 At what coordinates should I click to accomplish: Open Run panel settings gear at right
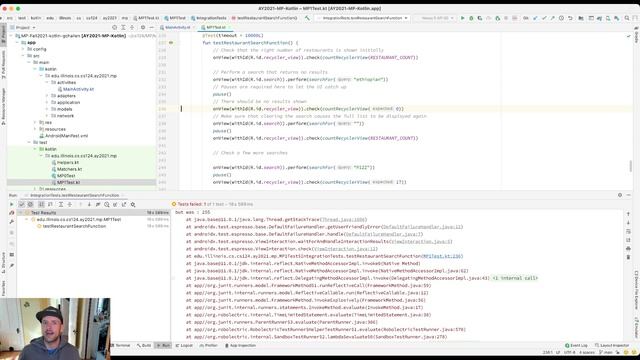pos(620,195)
